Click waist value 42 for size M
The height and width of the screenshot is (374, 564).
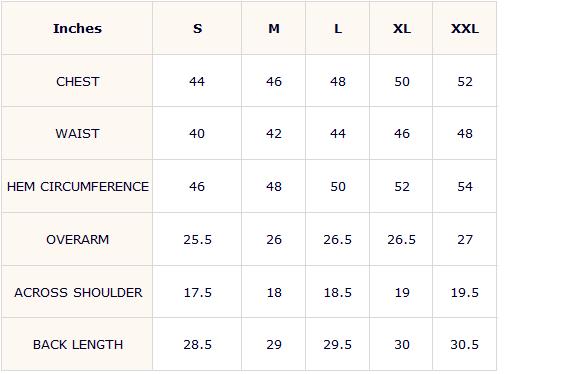tap(274, 134)
